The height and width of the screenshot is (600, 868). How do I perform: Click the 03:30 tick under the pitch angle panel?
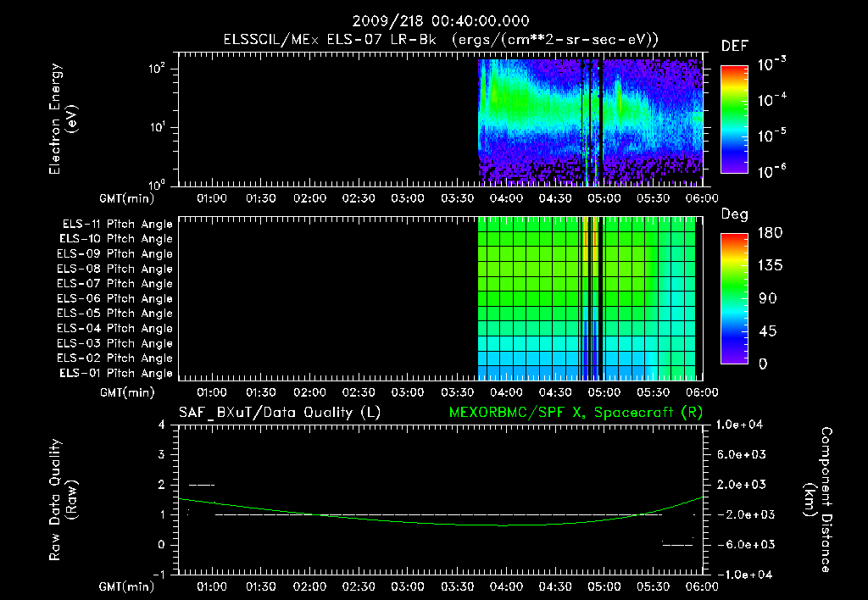(457, 392)
